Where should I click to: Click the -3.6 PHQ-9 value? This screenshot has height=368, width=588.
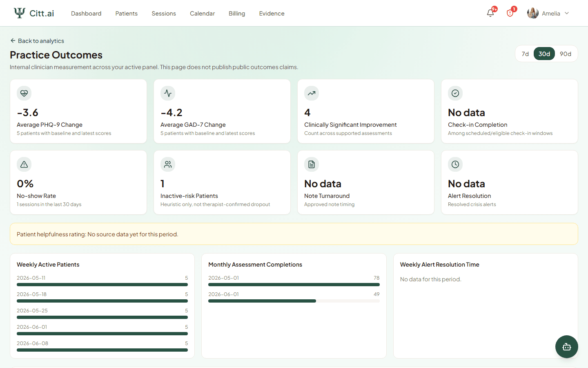coord(27,112)
